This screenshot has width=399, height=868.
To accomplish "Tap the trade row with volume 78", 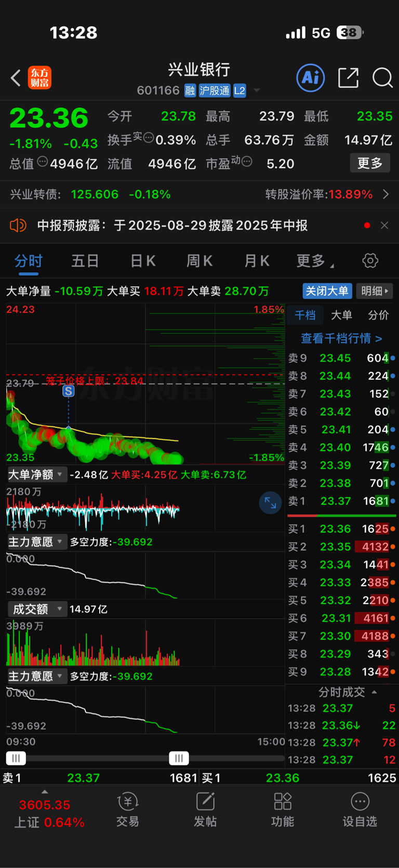I will 341,743.
